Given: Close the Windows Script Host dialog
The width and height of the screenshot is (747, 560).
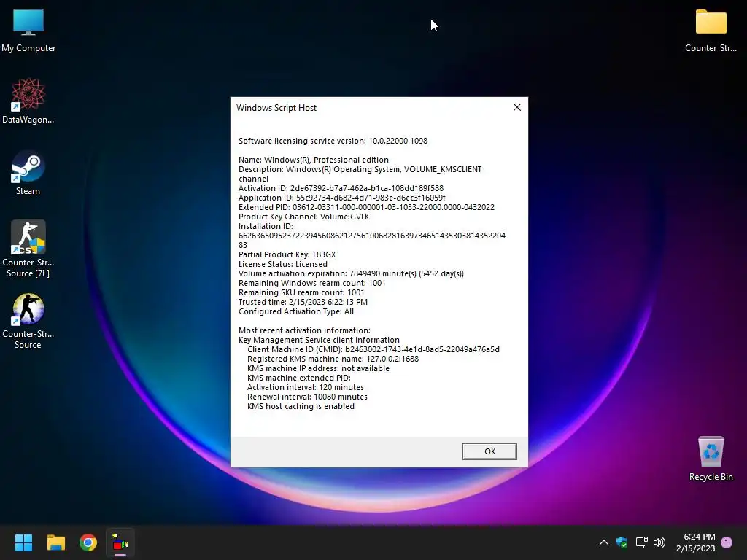Looking at the screenshot, I should (517, 108).
